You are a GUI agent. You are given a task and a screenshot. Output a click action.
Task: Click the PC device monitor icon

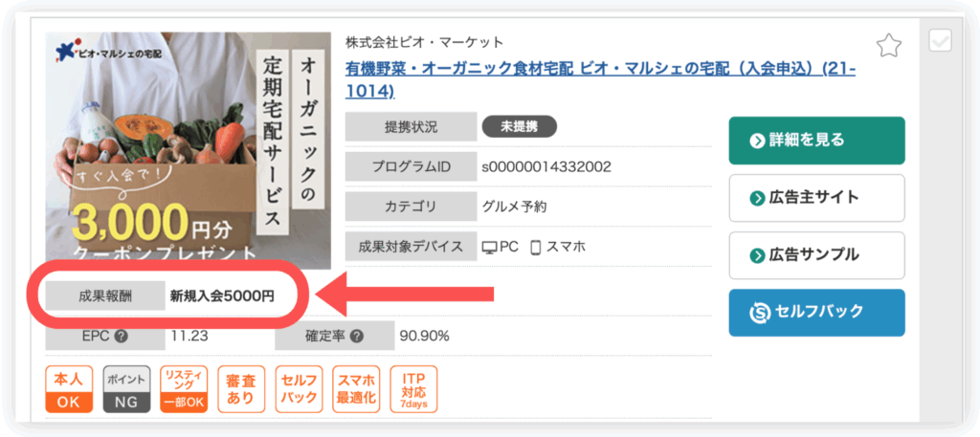pyautogui.click(x=490, y=247)
